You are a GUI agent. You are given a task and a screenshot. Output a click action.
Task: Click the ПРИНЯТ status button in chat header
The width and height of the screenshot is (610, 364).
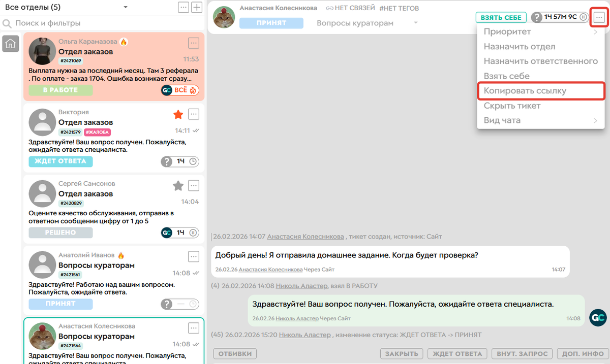(271, 23)
